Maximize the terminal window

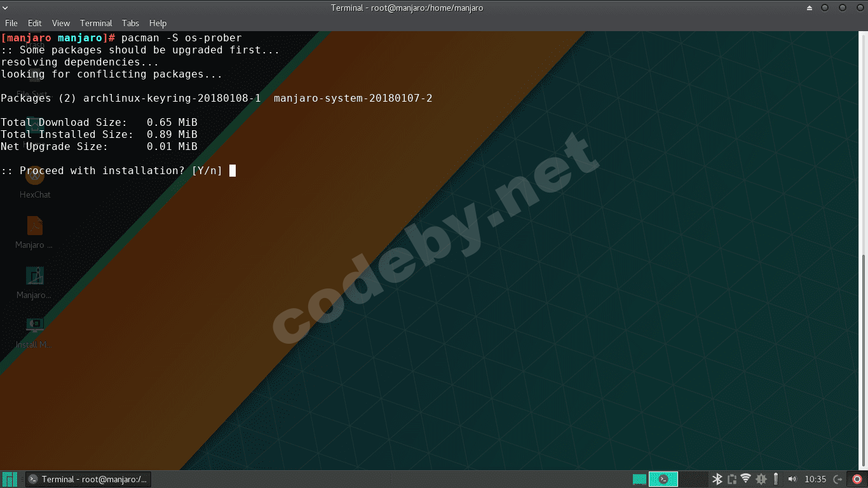843,8
